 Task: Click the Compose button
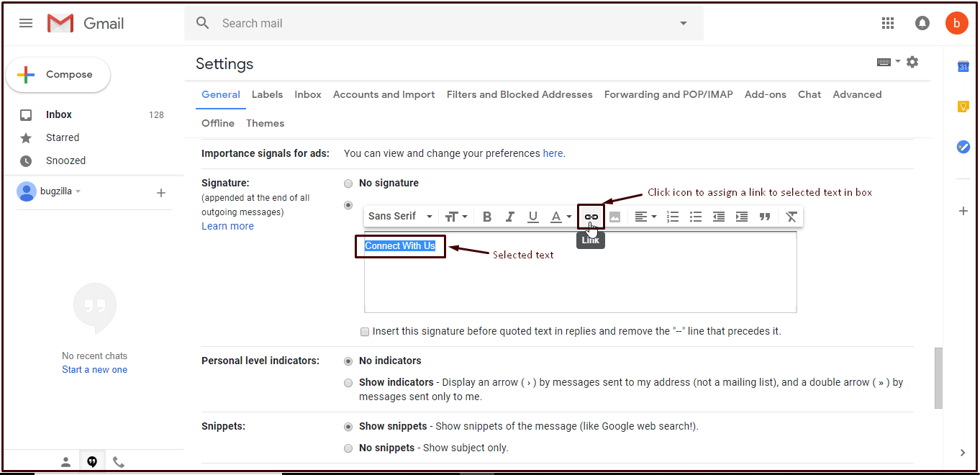click(58, 75)
